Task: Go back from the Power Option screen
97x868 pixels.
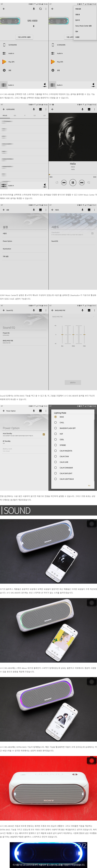Action: tap(4, 411)
